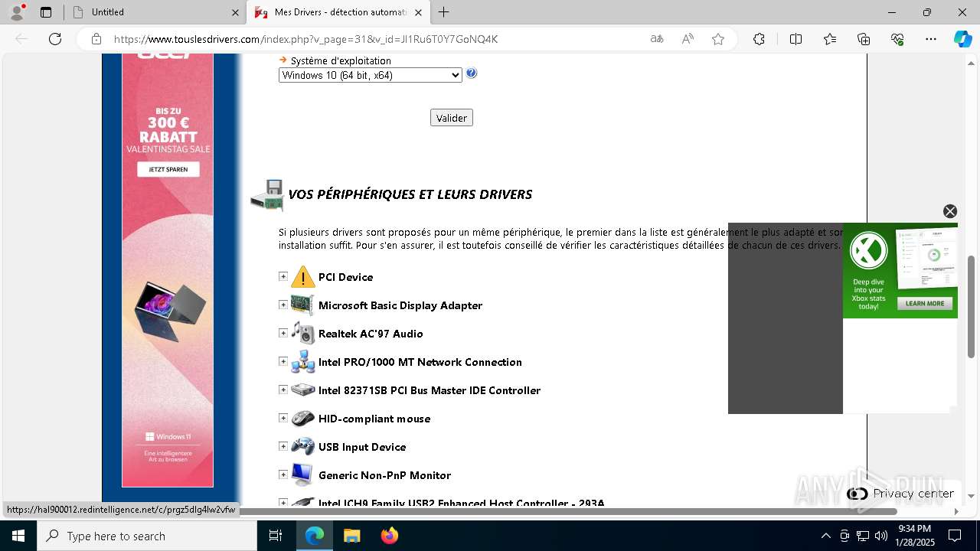The image size is (980, 551).
Task: Click the drive icon for IDE Controller
Action: 303,390
